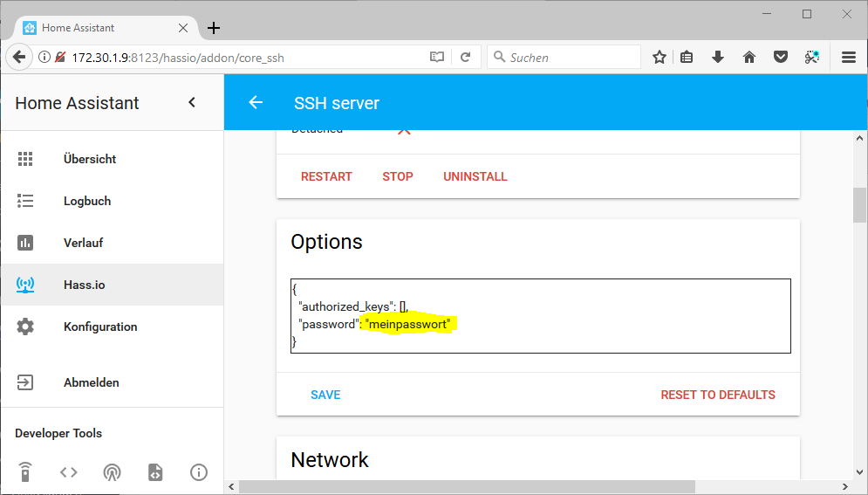Open the Verlauf chart icon
Screen dimensions: 868x495
pyautogui.click(x=25, y=243)
